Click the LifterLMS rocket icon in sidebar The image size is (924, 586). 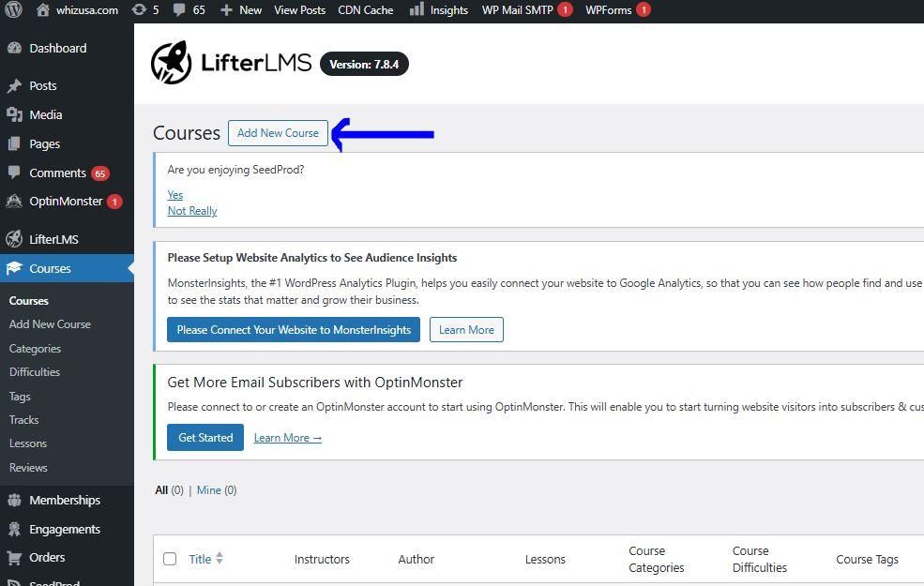(x=14, y=239)
